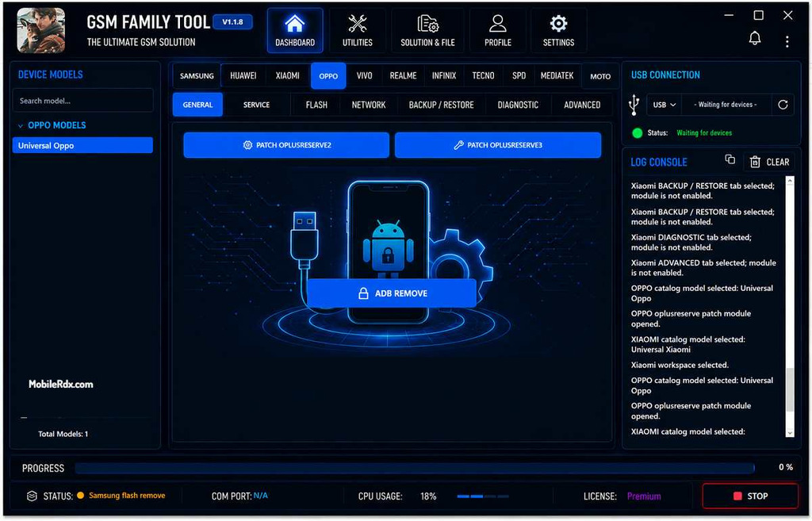This screenshot has height=521, width=812.
Task: Copy the log console contents
Action: tap(730, 159)
